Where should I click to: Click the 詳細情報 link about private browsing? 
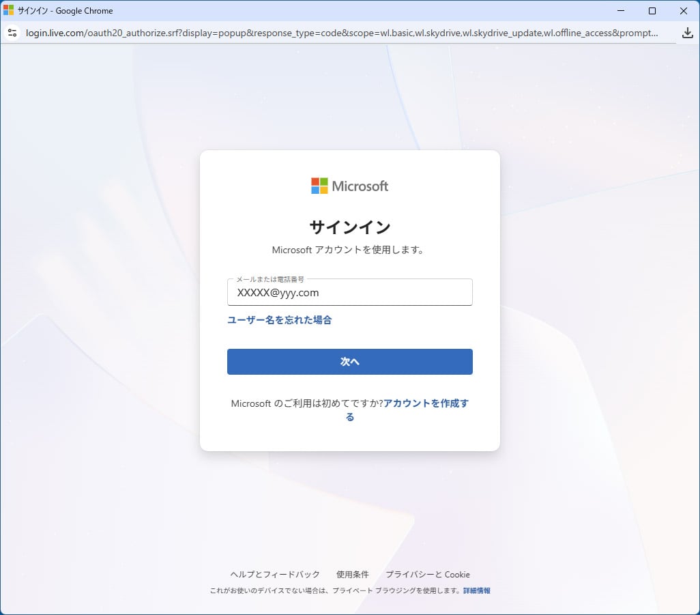pyautogui.click(x=476, y=590)
